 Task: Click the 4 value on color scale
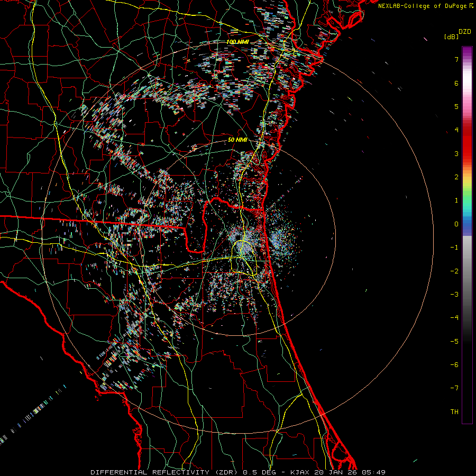coord(456,130)
